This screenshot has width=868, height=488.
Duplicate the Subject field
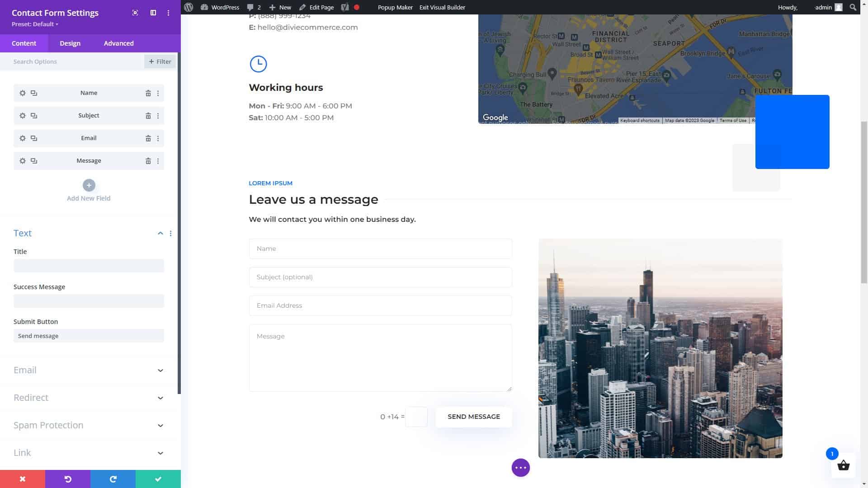(34, 116)
